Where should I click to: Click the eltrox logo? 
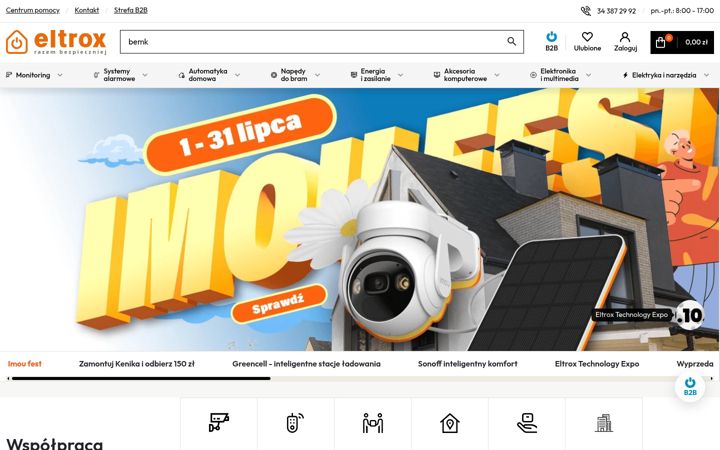[x=56, y=42]
